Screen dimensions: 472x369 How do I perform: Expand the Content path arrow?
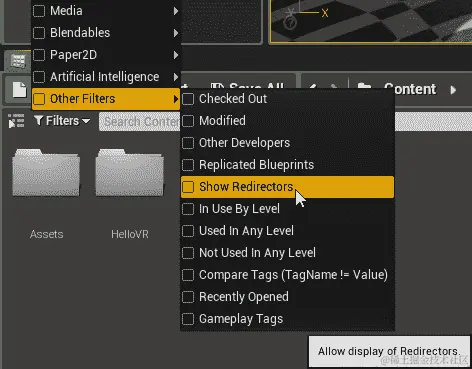[x=453, y=90]
